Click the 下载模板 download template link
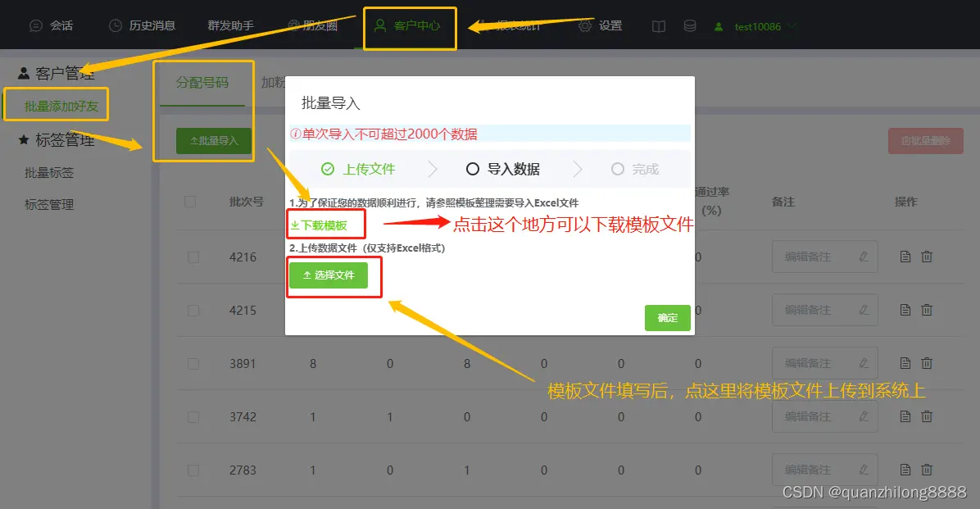The image size is (980, 509). point(324,225)
